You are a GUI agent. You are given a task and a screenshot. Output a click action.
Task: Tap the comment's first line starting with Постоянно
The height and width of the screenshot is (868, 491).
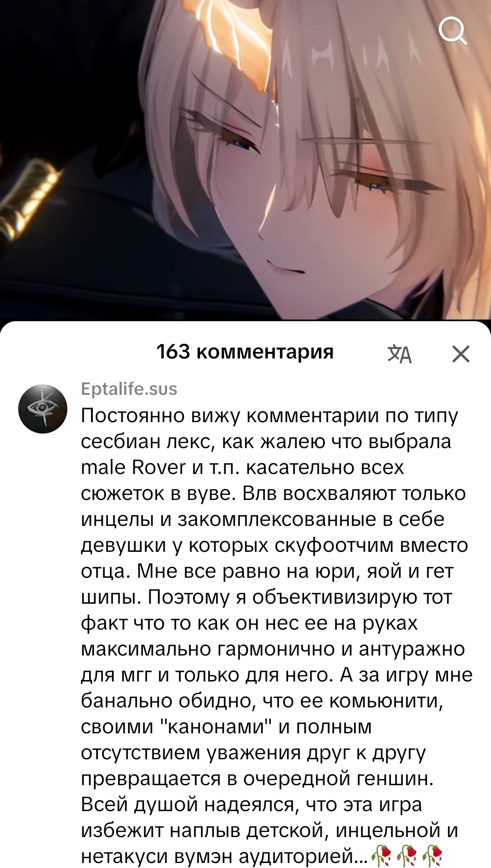coord(269,416)
